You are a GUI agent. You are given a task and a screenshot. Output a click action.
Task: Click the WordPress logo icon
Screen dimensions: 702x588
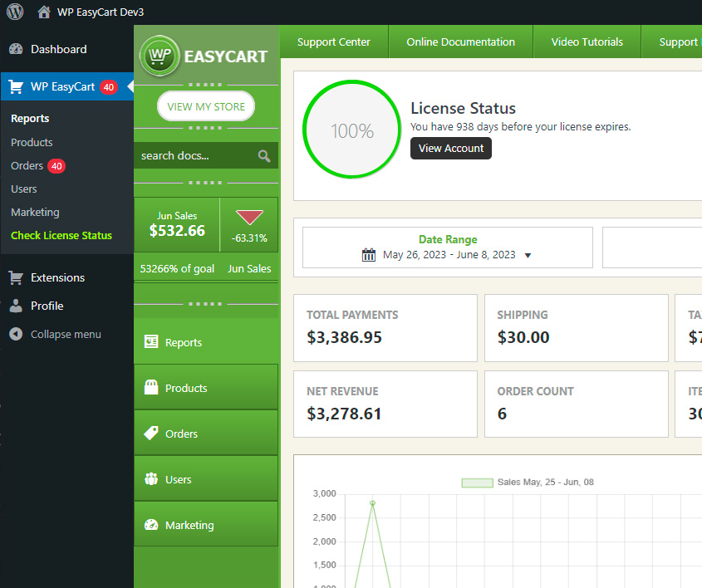click(x=15, y=12)
